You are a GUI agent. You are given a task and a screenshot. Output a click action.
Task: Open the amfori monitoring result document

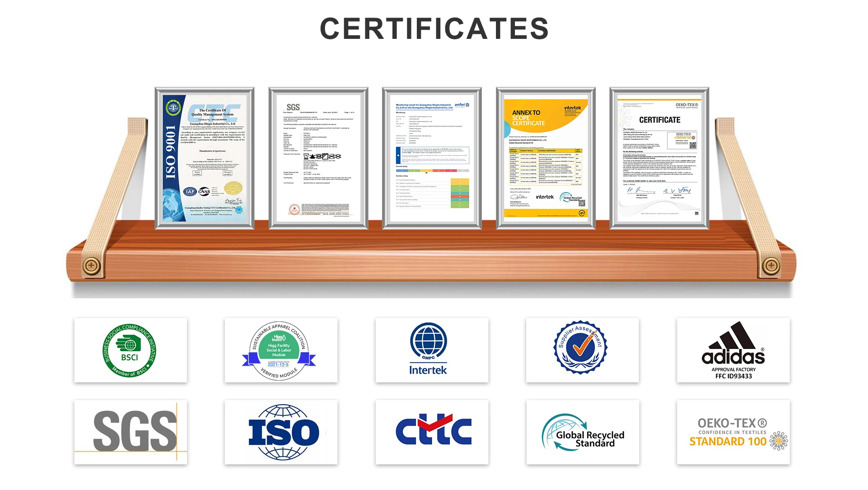[432, 158]
